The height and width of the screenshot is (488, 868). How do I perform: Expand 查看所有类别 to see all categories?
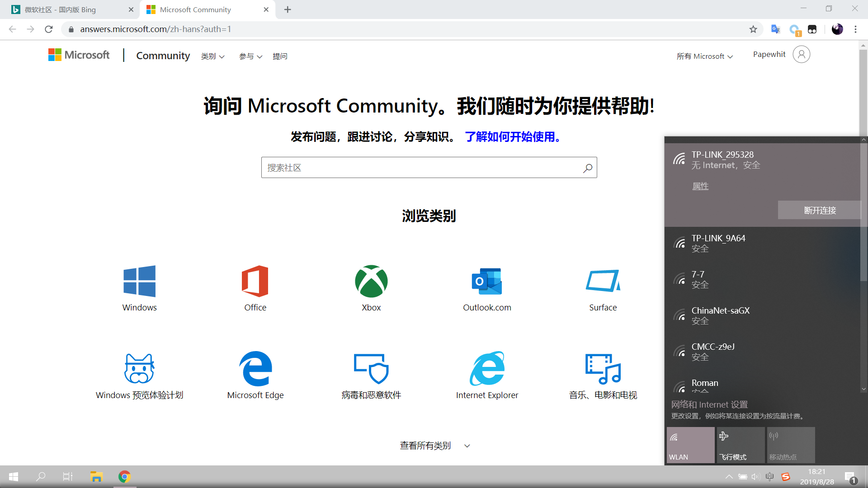(x=435, y=446)
